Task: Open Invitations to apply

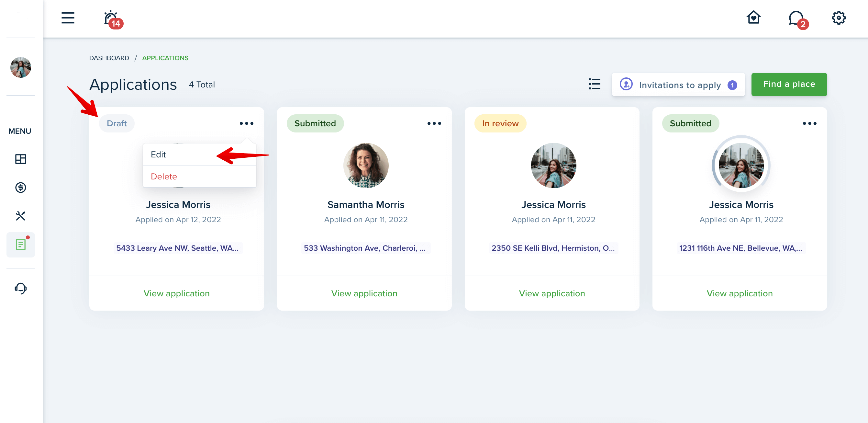Action: 678,85
